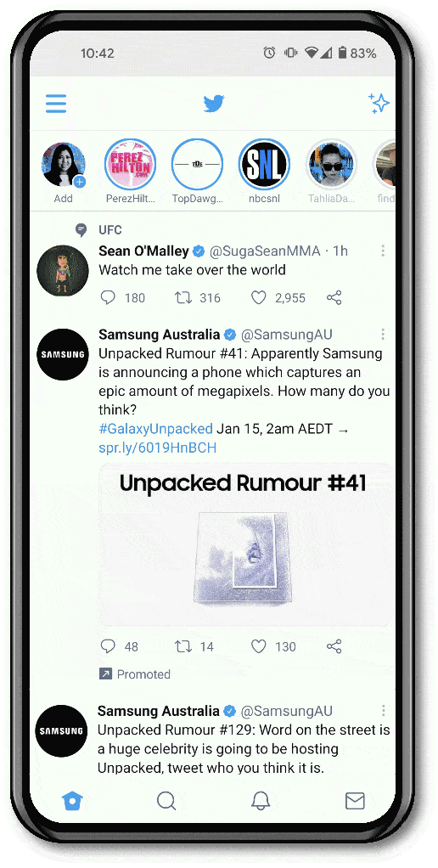
Task: Open the #GalaxyUnpacked hashtag link
Action: point(155,428)
